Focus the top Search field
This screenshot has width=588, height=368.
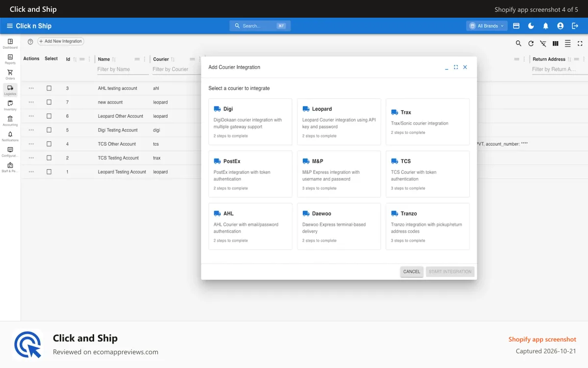click(x=260, y=26)
